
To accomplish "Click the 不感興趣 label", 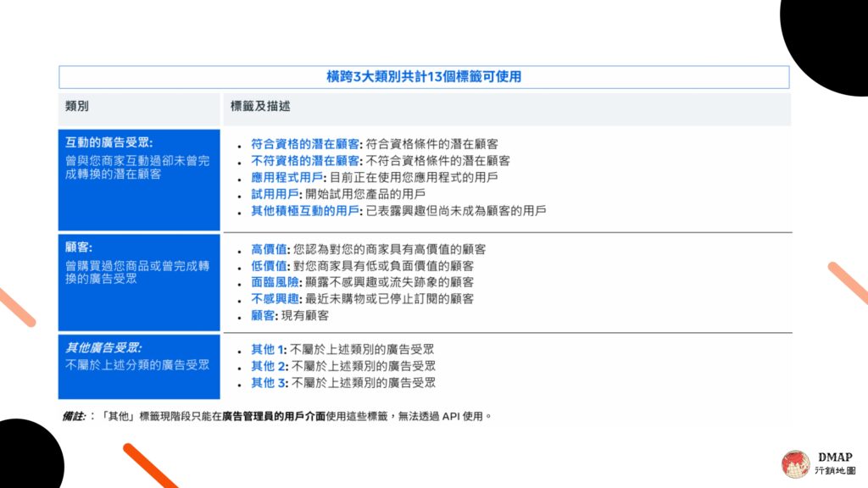I will pyautogui.click(x=275, y=299).
